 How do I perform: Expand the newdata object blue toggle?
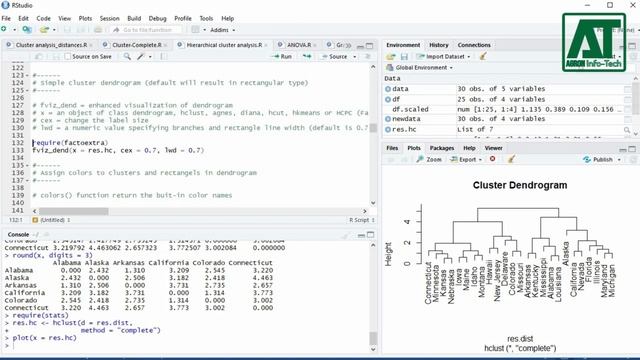coord(388,119)
